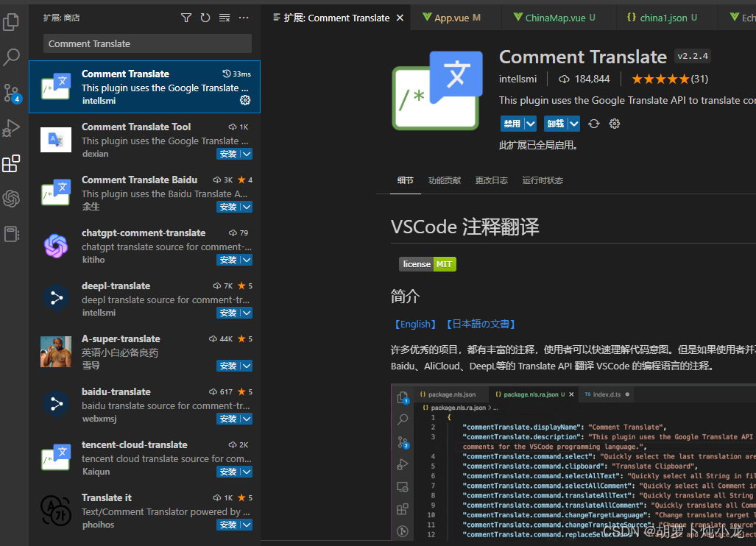
Task: Install the tencent-cloud-translate extension
Action: pos(228,472)
